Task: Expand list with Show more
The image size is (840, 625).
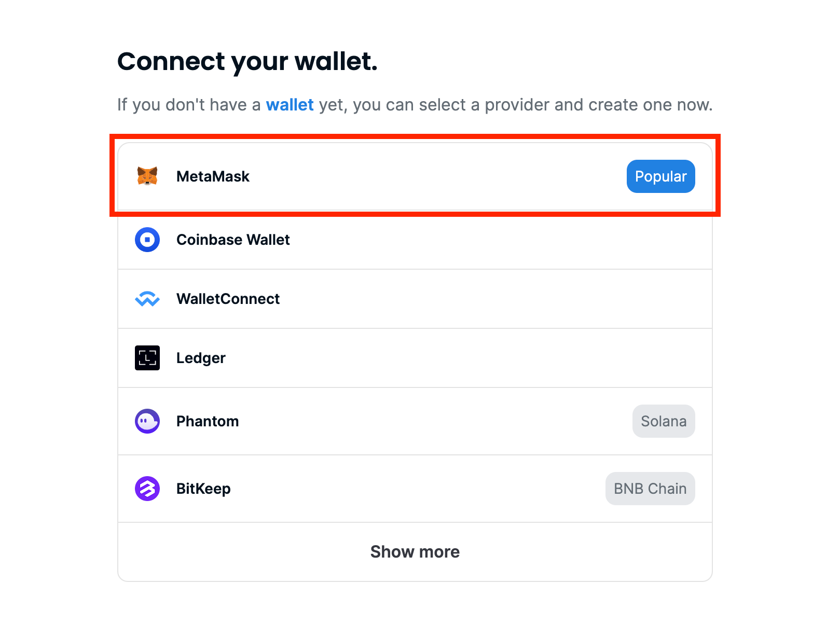Action: (x=415, y=552)
